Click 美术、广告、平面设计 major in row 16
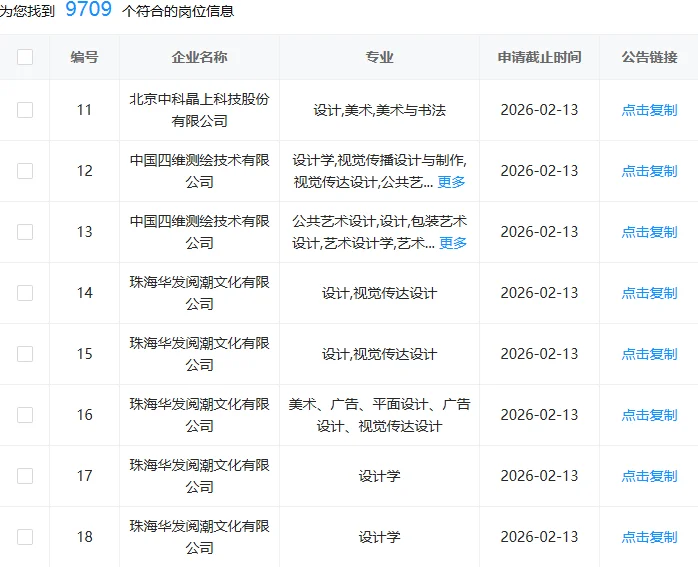 pos(379,415)
